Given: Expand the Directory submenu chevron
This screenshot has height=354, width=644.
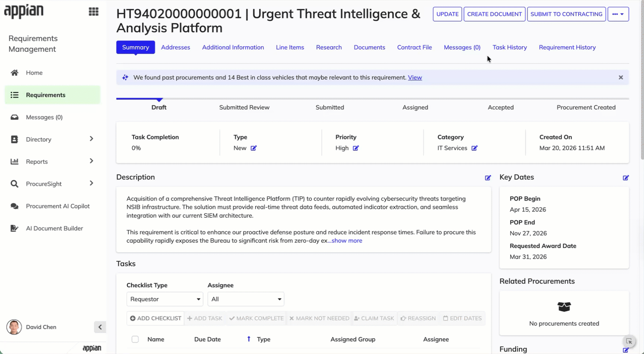Looking at the screenshot, I should (91, 139).
